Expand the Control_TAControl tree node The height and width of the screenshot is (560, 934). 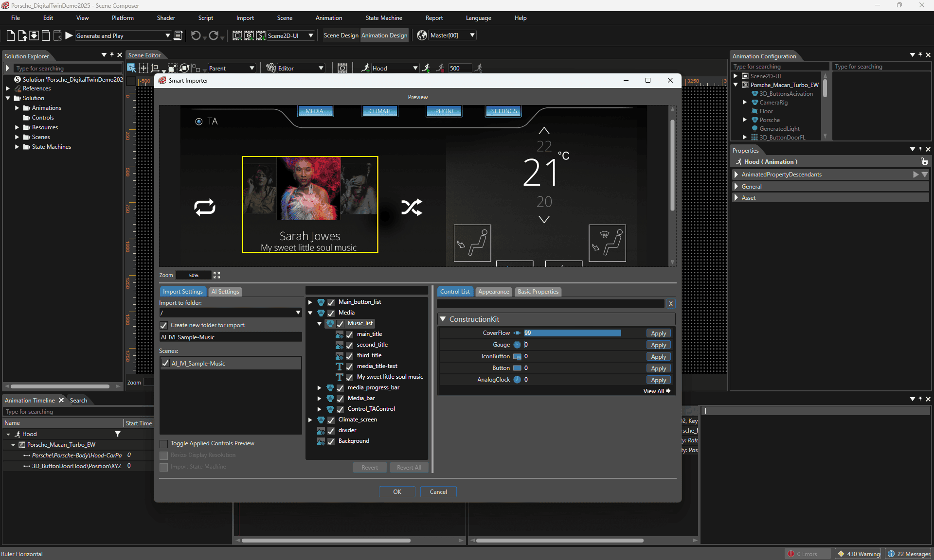(x=319, y=409)
